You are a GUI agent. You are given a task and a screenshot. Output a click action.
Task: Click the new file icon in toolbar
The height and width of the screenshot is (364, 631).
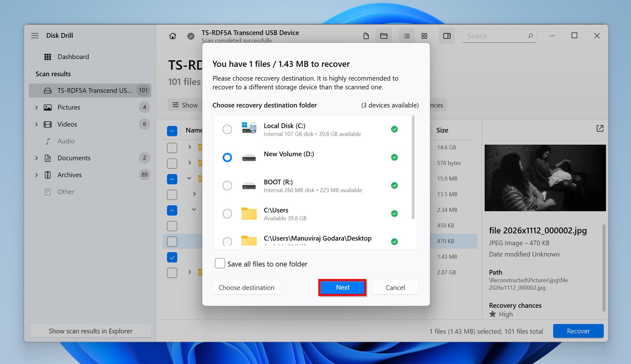pos(366,36)
